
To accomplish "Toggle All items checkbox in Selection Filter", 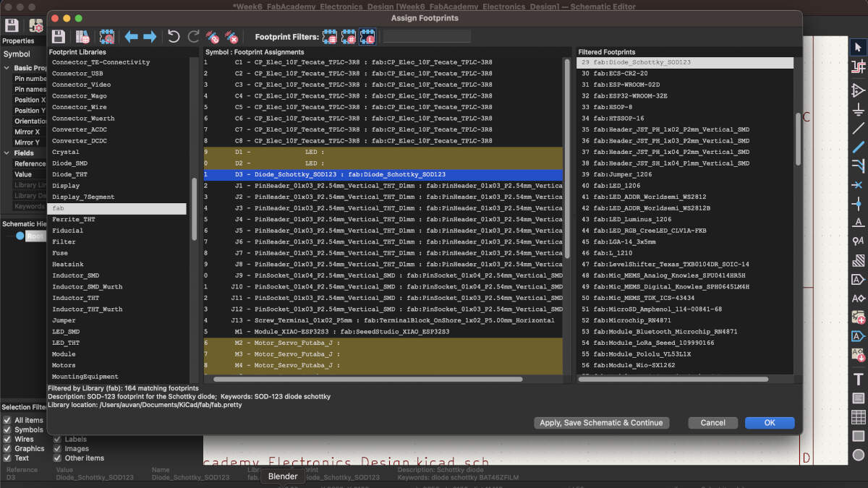I will (x=7, y=420).
